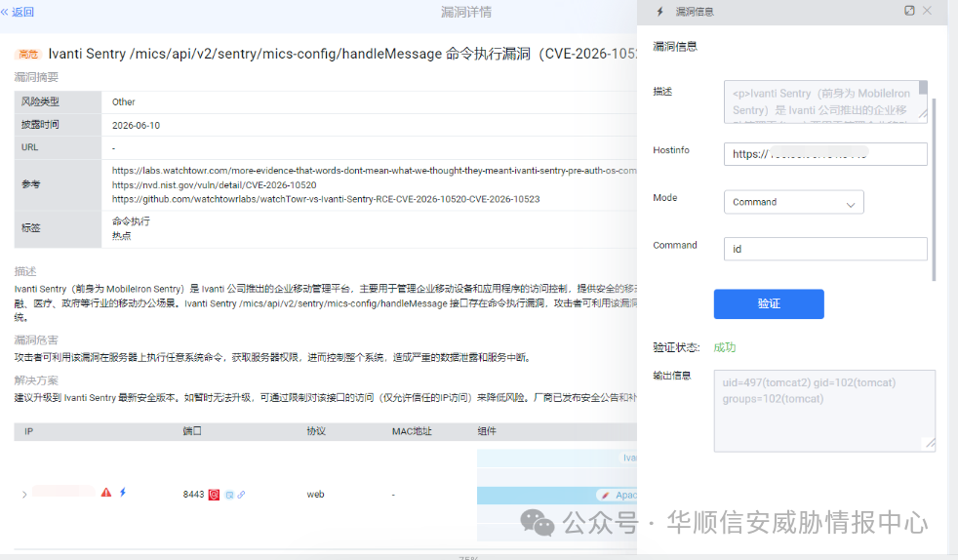Click the 描述 description text area
Image resolution: width=958 pixels, height=560 pixels.
coord(825,102)
